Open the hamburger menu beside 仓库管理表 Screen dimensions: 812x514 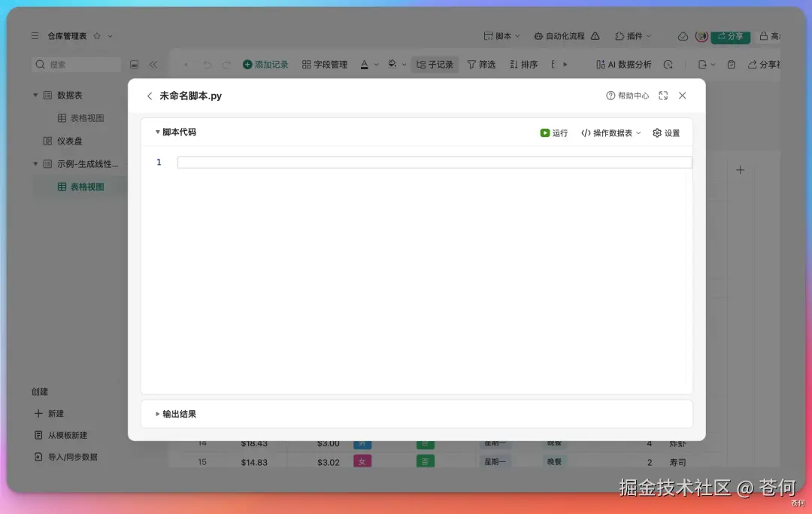(35, 36)
